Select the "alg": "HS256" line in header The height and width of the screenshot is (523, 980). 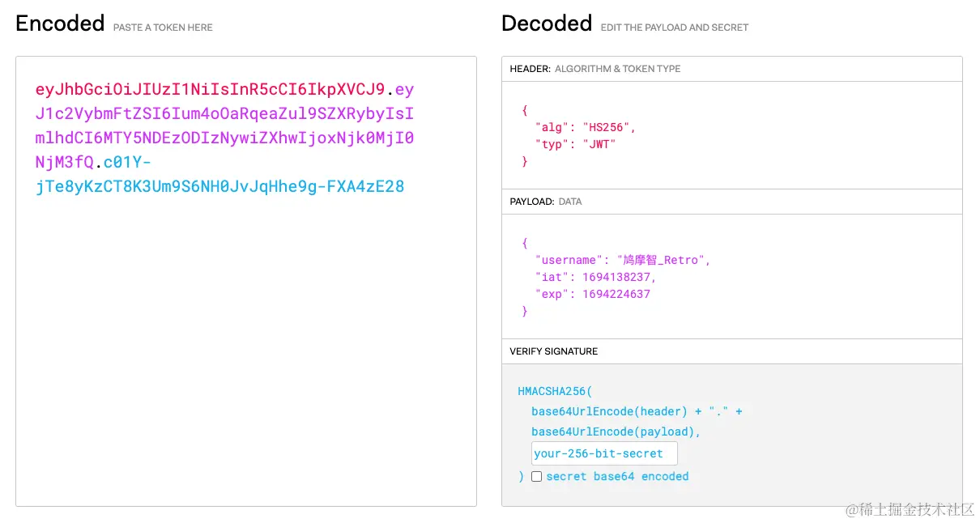586,127
